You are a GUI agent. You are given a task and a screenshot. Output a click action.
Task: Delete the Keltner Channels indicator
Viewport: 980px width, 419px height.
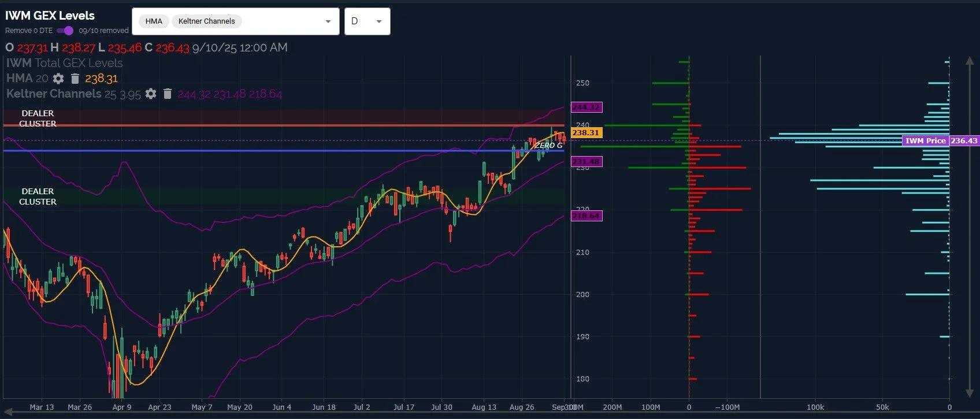[x=168, y=94]
